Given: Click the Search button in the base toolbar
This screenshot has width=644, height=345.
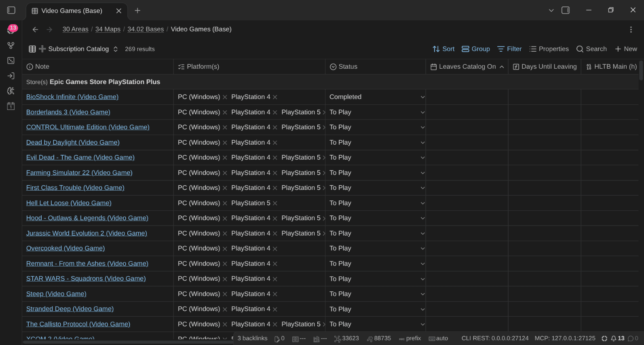Looking at the screenshot, I should 591,49.
